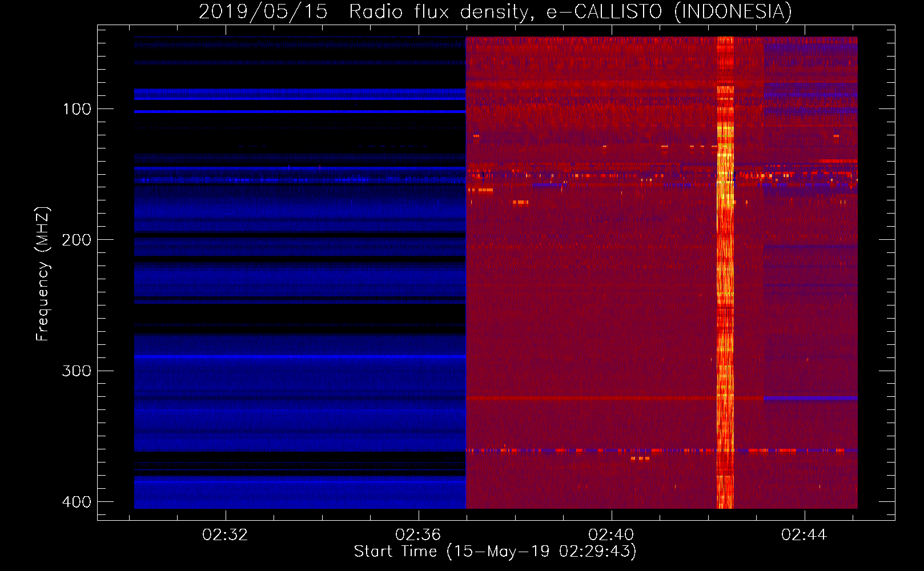Click the "Start Time (15-May-19 02:29:43)" label

(495, 552)
